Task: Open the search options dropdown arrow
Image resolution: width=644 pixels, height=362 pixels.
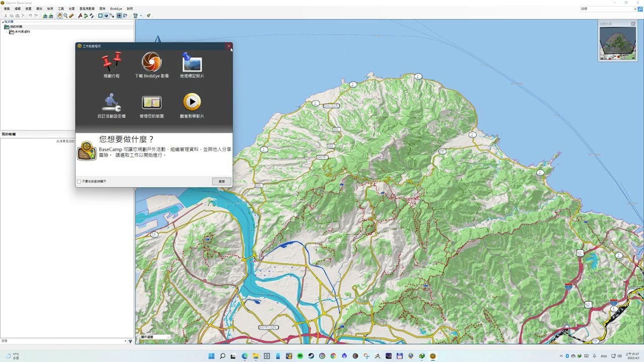Action: tap(126, 341)
